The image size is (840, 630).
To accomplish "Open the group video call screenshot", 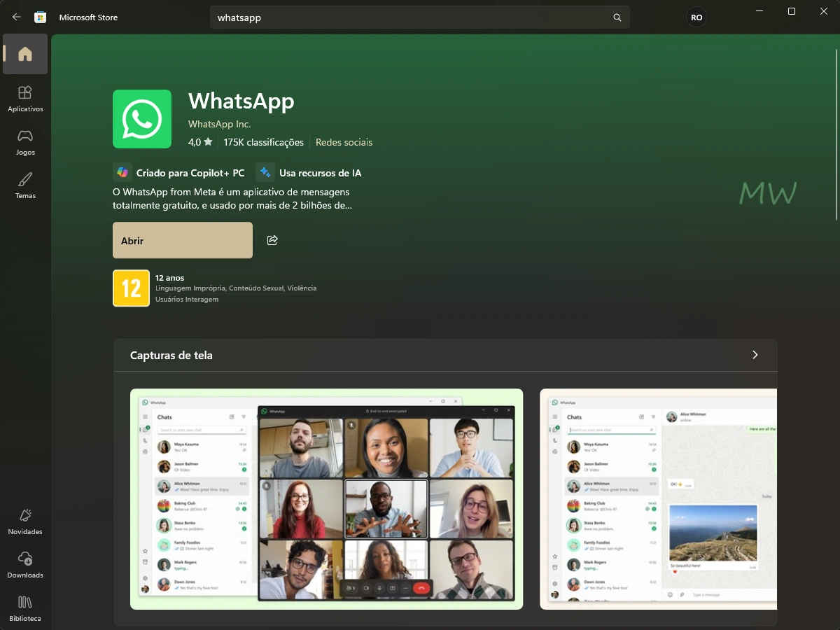I will click(x=327, y=499).
